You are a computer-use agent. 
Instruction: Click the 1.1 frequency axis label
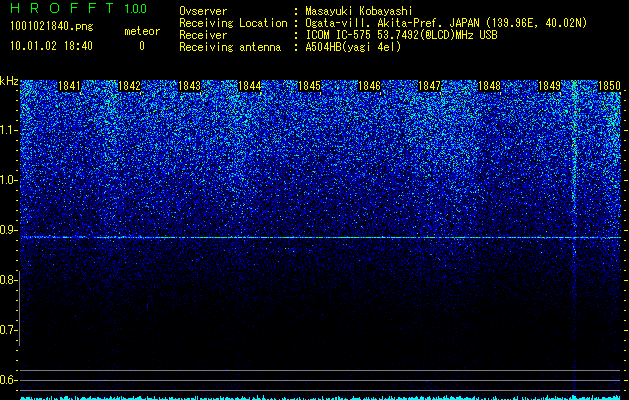(9, 130)
